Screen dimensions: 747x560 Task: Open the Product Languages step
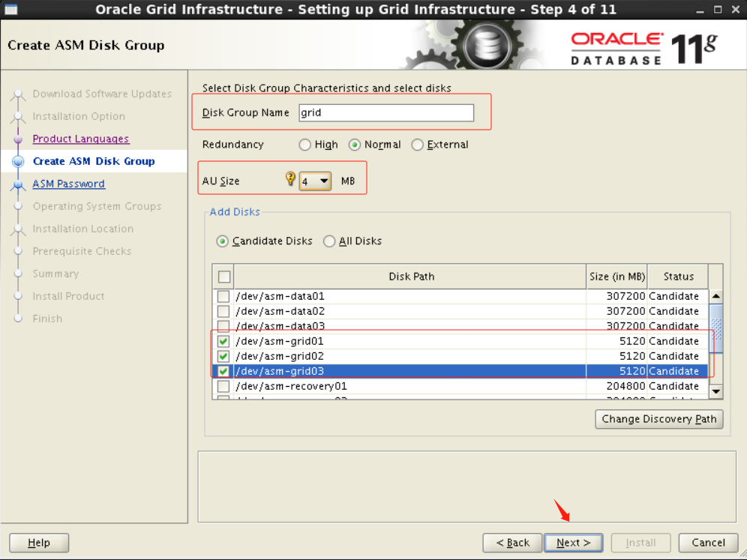pyautogui.click(x=80, y=139)
